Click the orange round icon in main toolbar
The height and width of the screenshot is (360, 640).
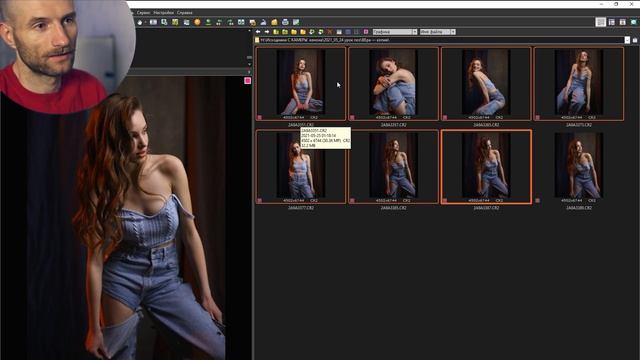coord(197,22)
